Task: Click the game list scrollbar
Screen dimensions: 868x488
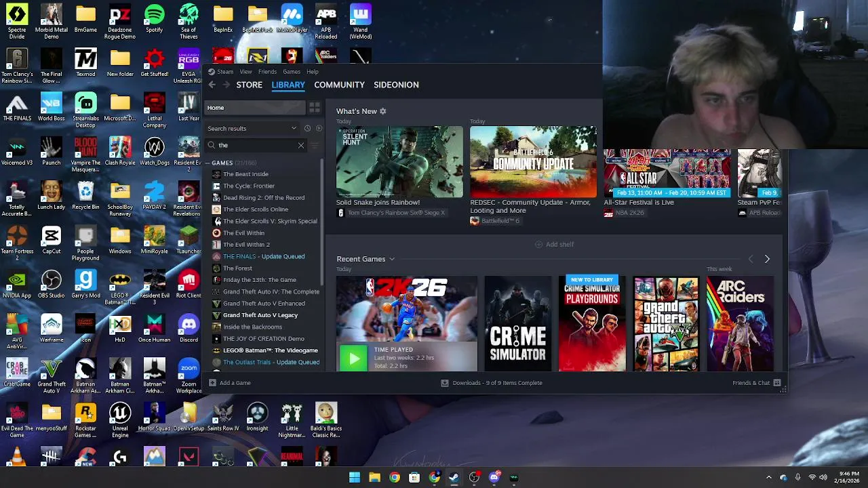Action: 322,224
